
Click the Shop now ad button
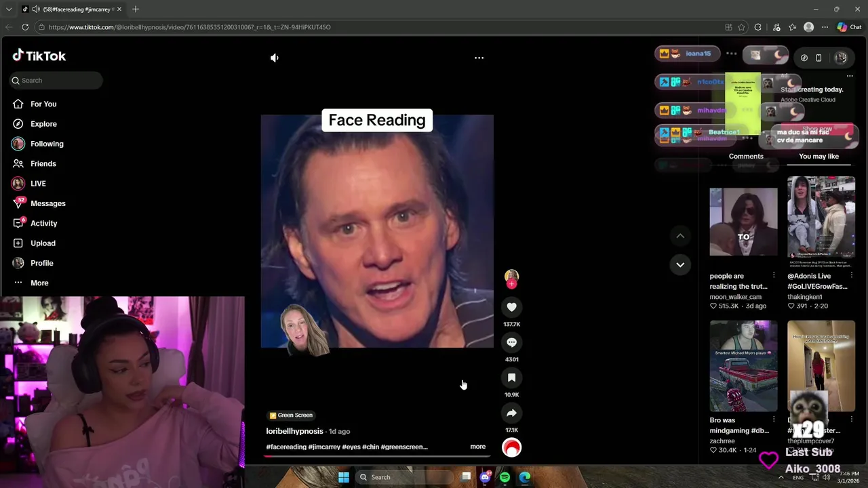(817, 129)
